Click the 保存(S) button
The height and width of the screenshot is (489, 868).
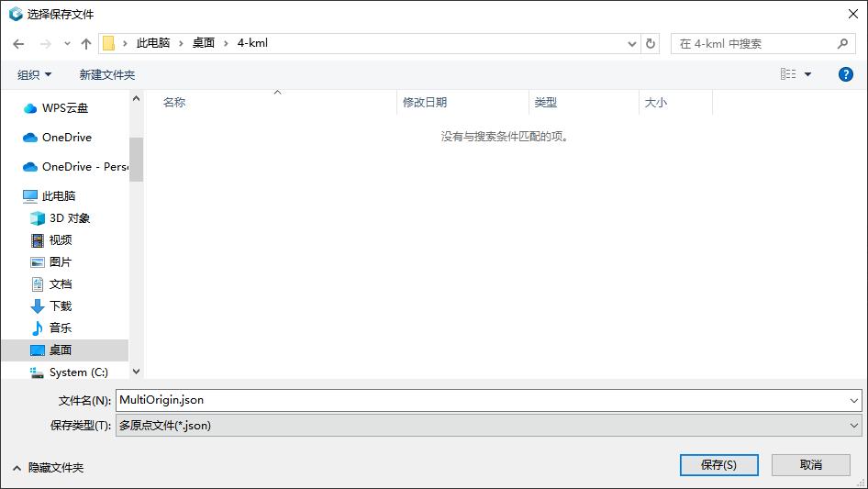click(719, 464)
